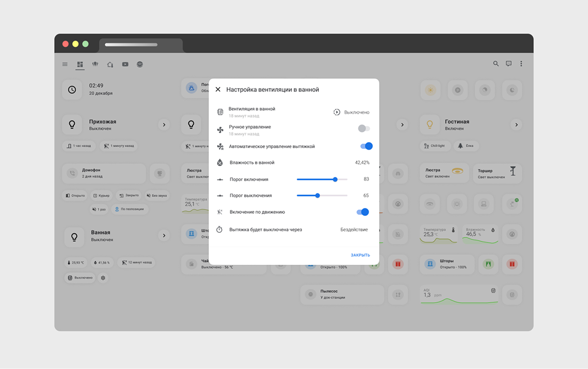Click the 12 минут назад chip
The height and width of the screenshot is (369, 588).
136,262
